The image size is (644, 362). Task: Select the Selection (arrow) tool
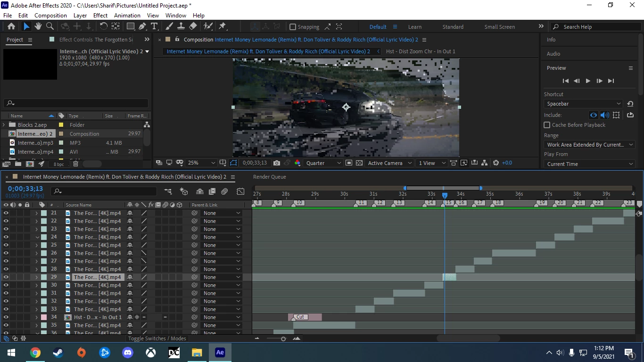coord(26,26)
